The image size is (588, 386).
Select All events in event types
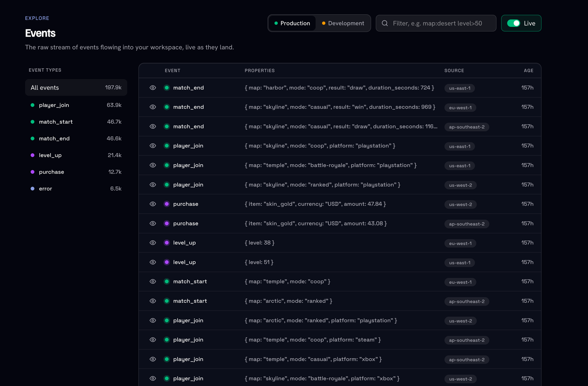pyautogui.click(x=76, y=88)
